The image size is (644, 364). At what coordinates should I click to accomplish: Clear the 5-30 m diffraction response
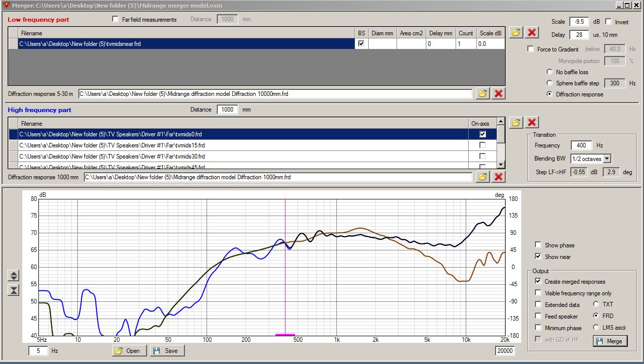coord(499,93)
